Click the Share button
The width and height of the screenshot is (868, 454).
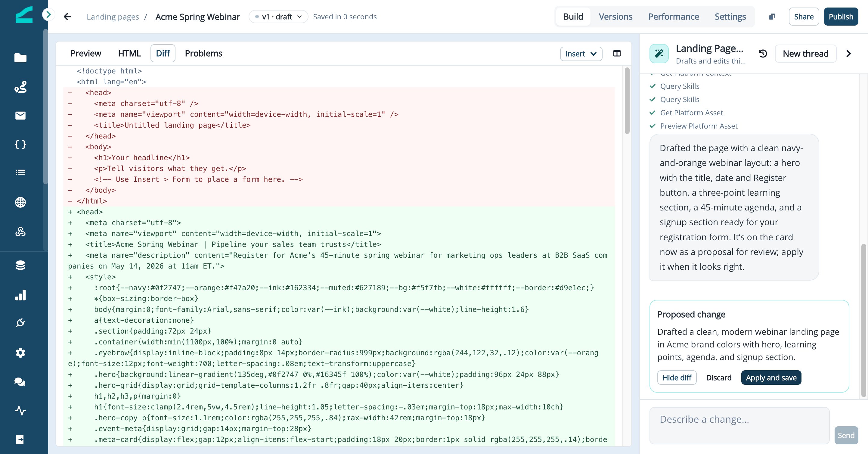coord(804,17)
